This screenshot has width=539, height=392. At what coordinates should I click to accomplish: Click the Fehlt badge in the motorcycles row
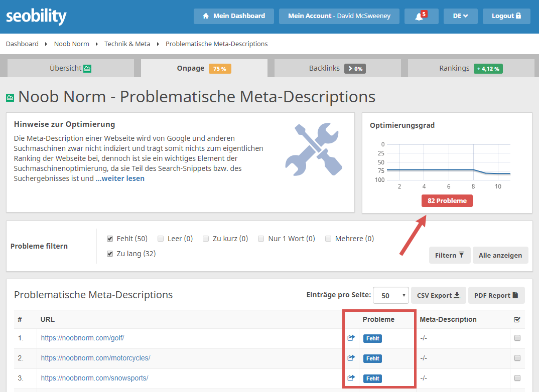point(372,358)
